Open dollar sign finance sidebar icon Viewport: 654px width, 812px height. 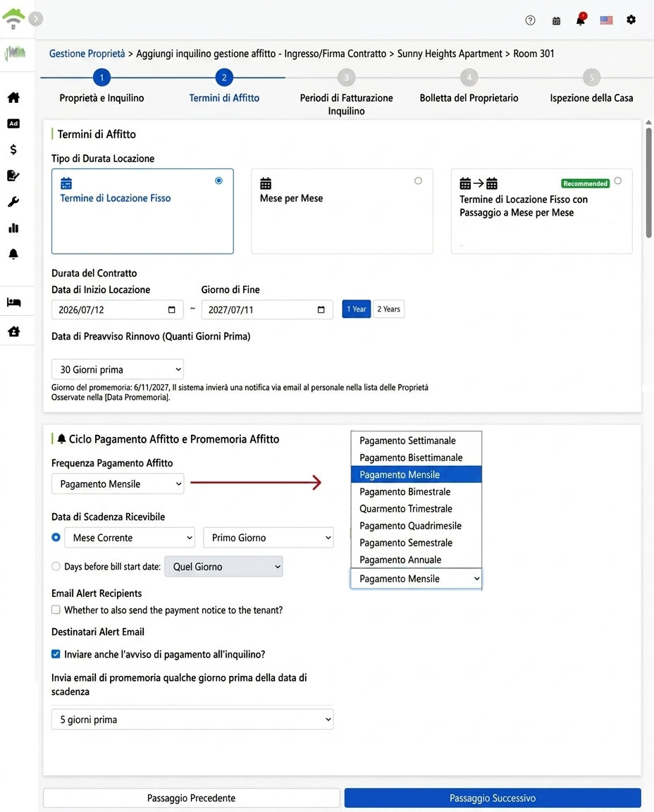click(x=13, y=149)
